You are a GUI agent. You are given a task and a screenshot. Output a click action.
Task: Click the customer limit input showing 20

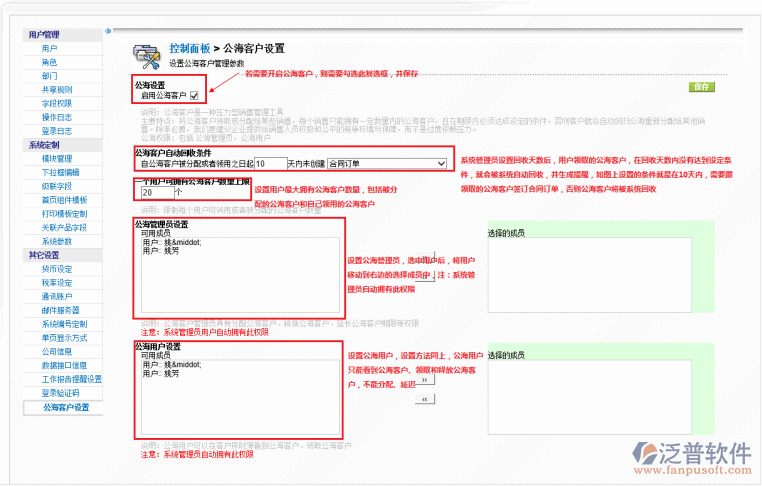157,192
